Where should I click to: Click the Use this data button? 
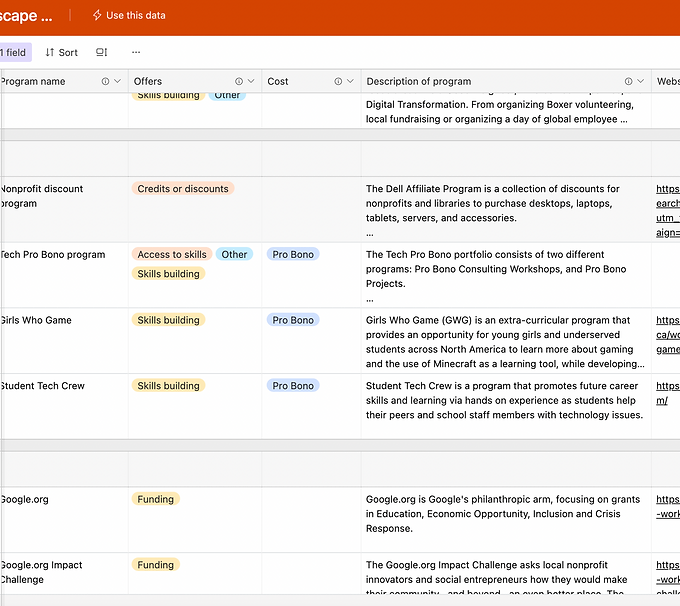[129, 16]
